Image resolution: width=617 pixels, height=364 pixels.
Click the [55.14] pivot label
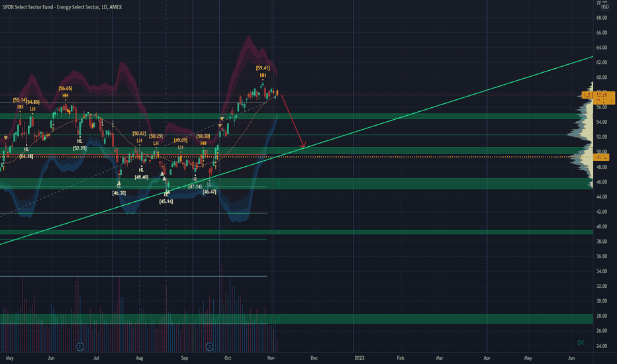20,100
